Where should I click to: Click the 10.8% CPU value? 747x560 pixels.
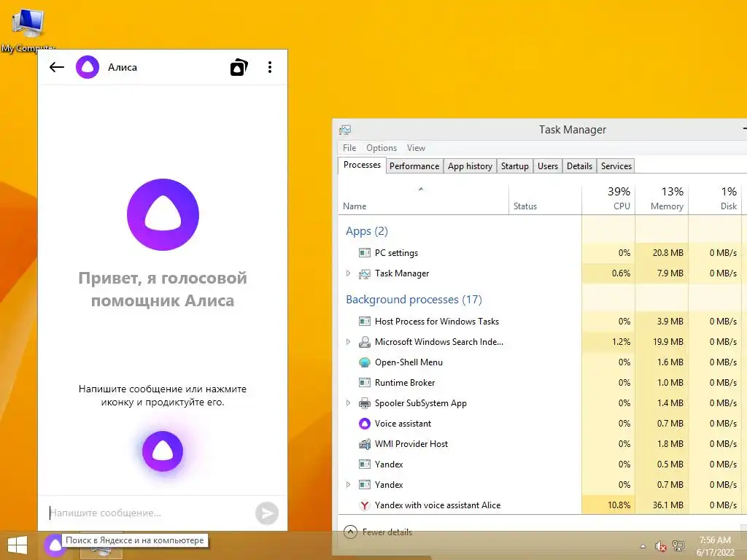[x=619, y=505]
